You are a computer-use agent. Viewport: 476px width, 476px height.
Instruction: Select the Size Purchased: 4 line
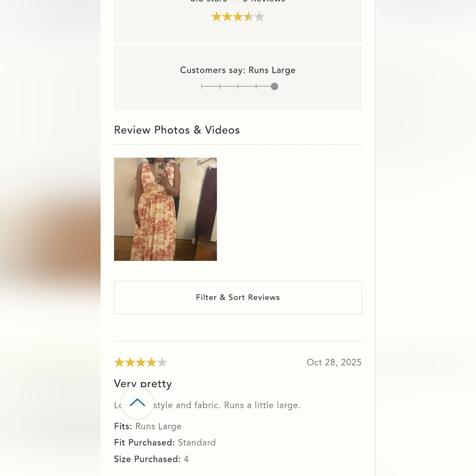(151, 459)
